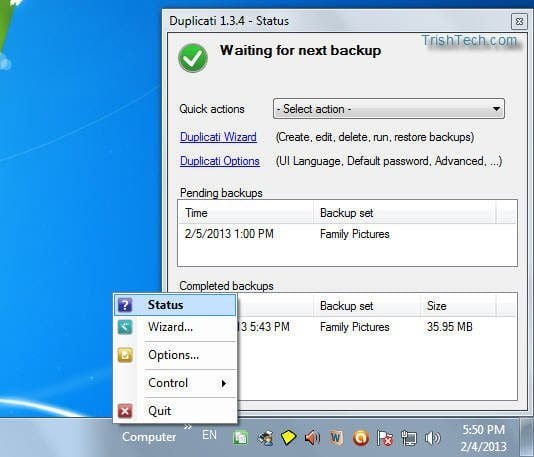Open the Duplicati Wizard link
This screenshot has height=457, width=534.
(x=218, y=137)
